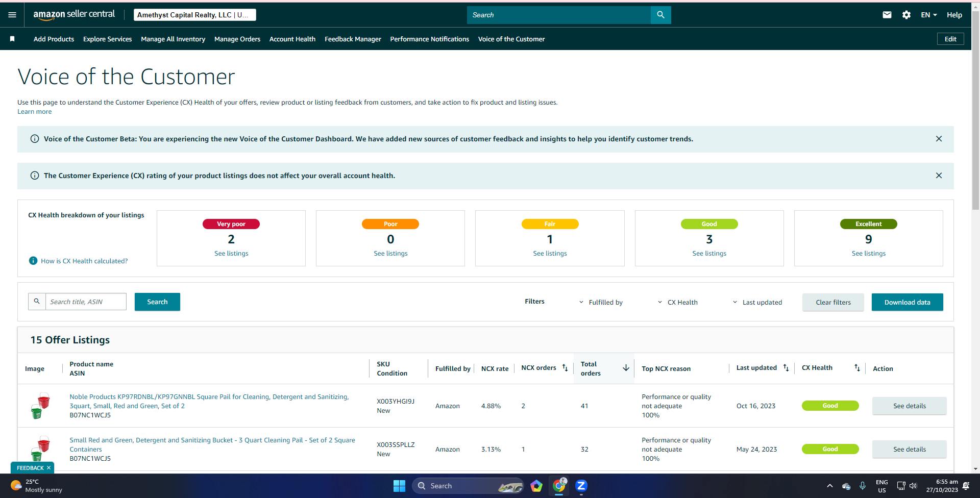Open volume control in system tray
This screenshot has width=980, height=498.
(x=913, y=486)
